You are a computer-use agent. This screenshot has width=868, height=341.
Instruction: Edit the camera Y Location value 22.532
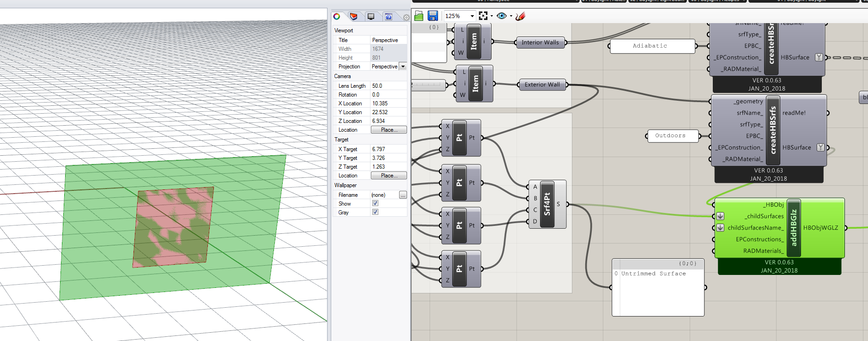[x=388, y=112]
